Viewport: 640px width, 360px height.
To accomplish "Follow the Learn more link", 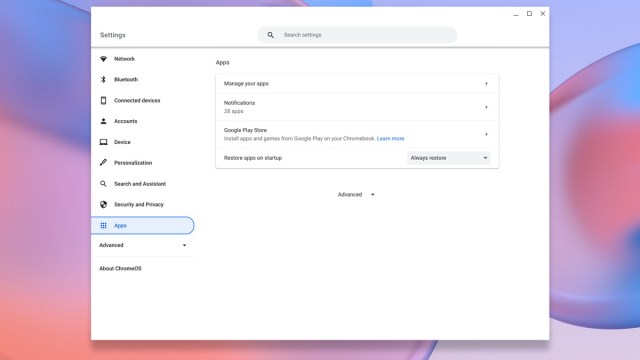I will pyautogui.click(x=391, y=139).
